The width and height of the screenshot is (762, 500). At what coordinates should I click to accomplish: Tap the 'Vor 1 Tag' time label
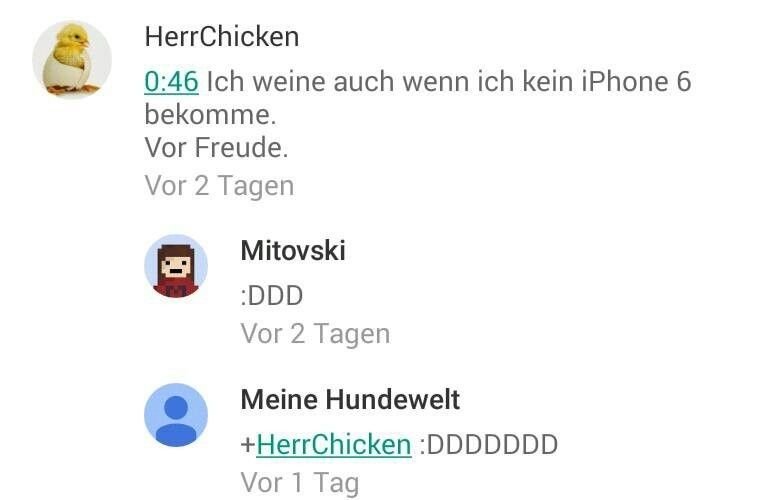pyautogui.click(x=300, y=483)
